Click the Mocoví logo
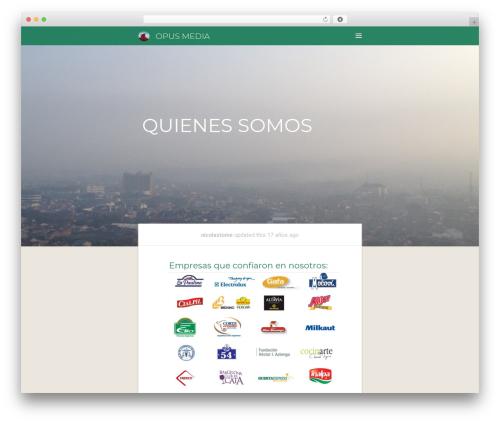The image size is (500, 423). click(x=322, y=281)
